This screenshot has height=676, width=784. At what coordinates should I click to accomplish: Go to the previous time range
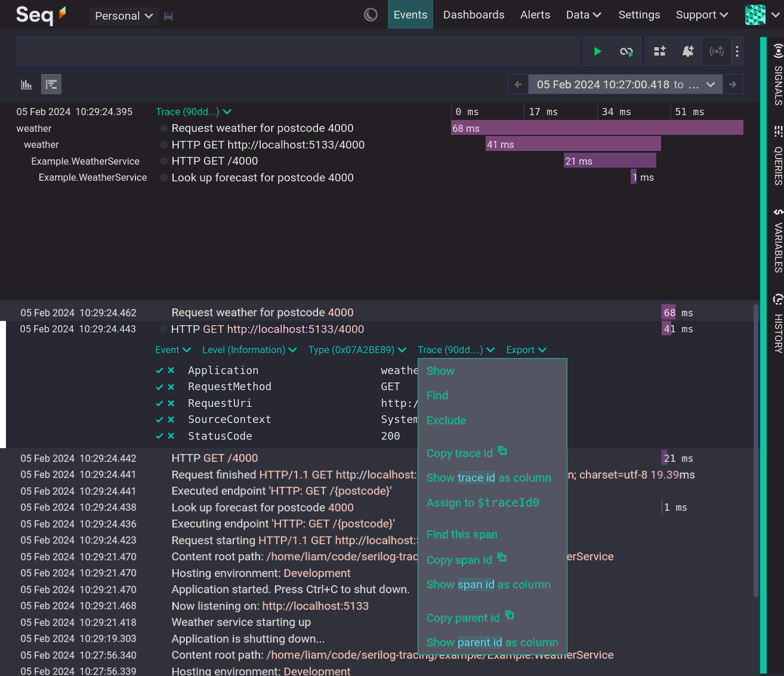click(x=518, y=85)
